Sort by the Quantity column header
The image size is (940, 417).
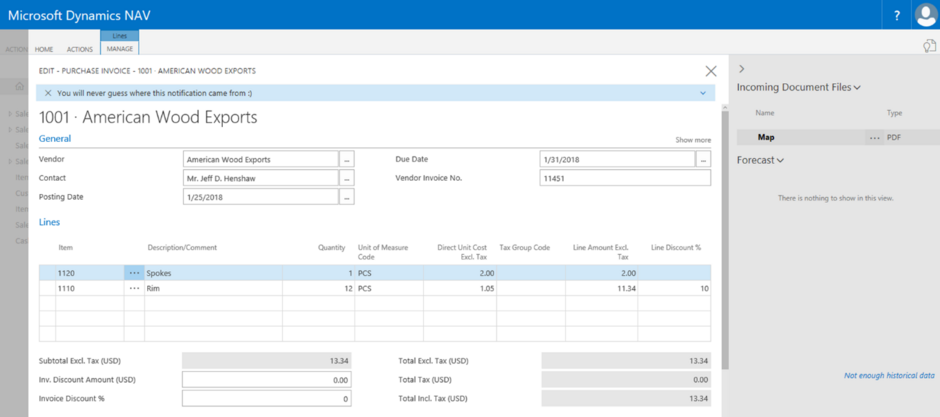[332, 247]
